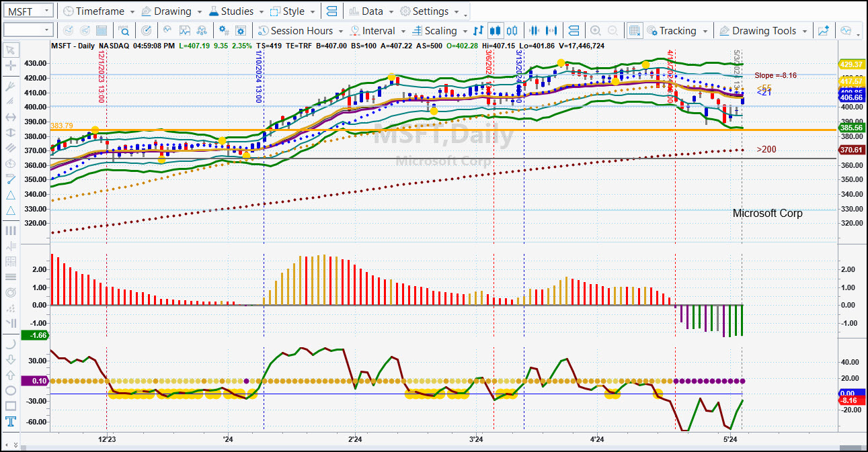Click the purple 0.10 oscillator value label
Image resolution: width=868 pixels, height=452 pixels.
pos(34,381)
